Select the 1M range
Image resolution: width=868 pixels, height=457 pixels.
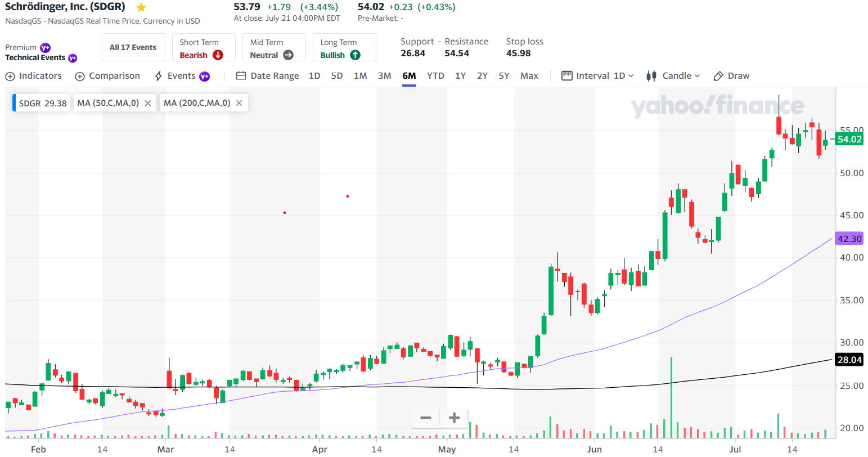361,76
